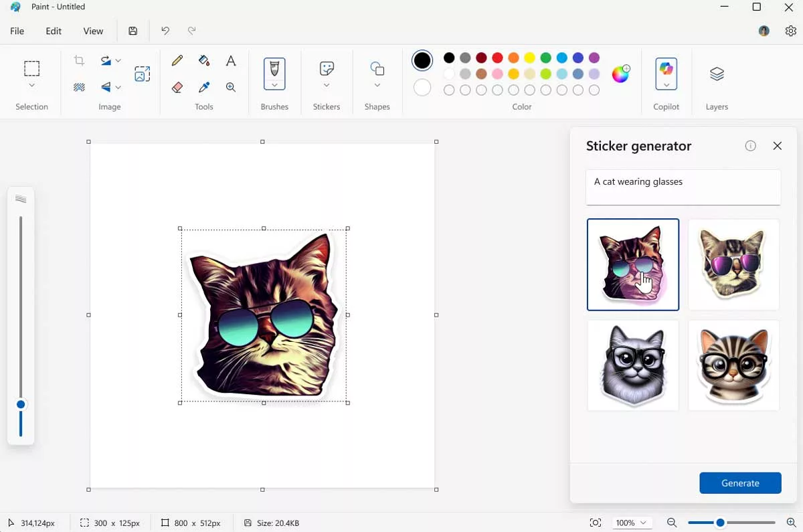Viewport: 803px width, 532px height.
Task: Click the Save icon
Action: click(133, 31)
